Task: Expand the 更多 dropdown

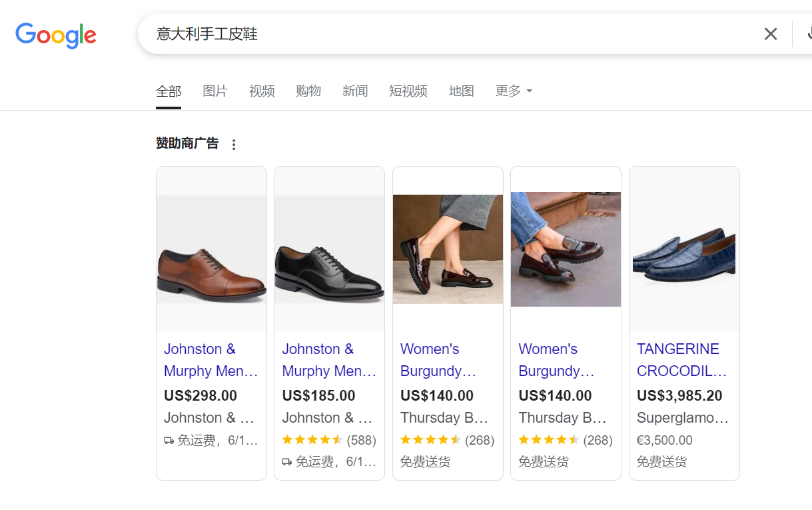Action: tap(514, 91)
